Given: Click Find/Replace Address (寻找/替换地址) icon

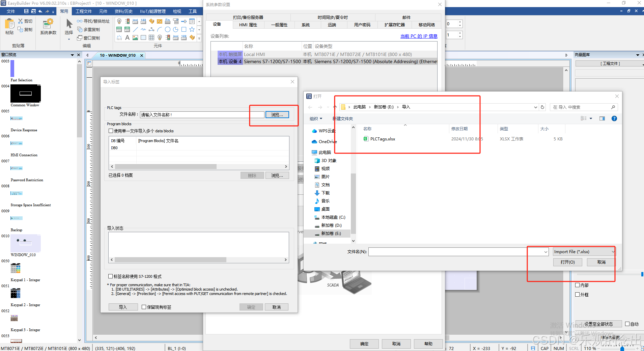Looking at the screenshot, I should (x=80, y=21).
